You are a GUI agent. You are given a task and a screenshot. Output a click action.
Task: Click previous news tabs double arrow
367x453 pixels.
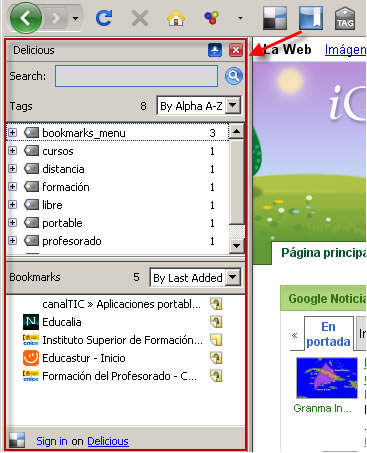pos(295,335)
